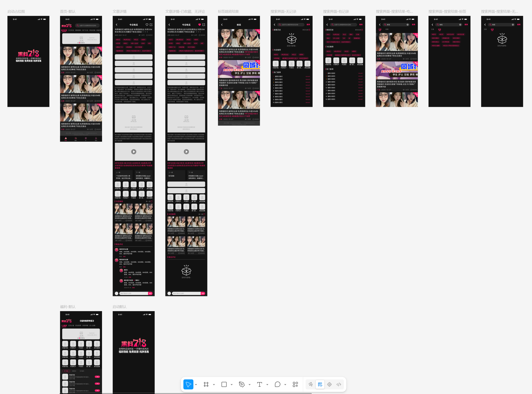
Task: Open the Actions and components tool
Action: tap(295, 384)
